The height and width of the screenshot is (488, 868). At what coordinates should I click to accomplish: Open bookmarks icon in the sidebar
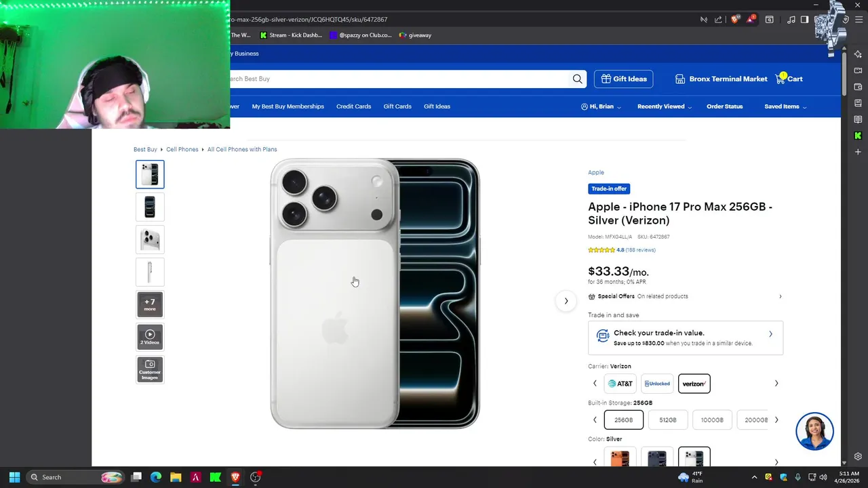[858, 103]
